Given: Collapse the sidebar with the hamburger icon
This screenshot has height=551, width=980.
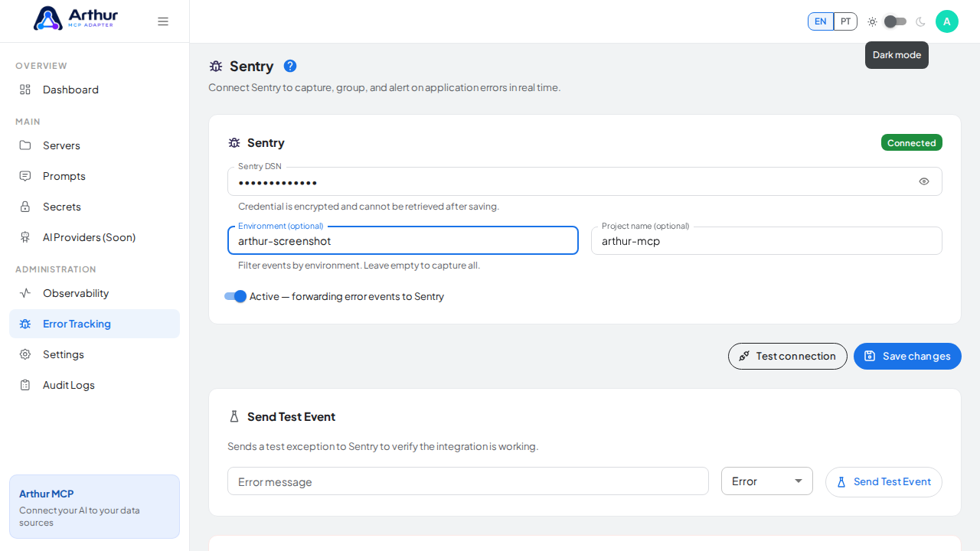Looking at the screenshot, I should click(x=163, y=21).
